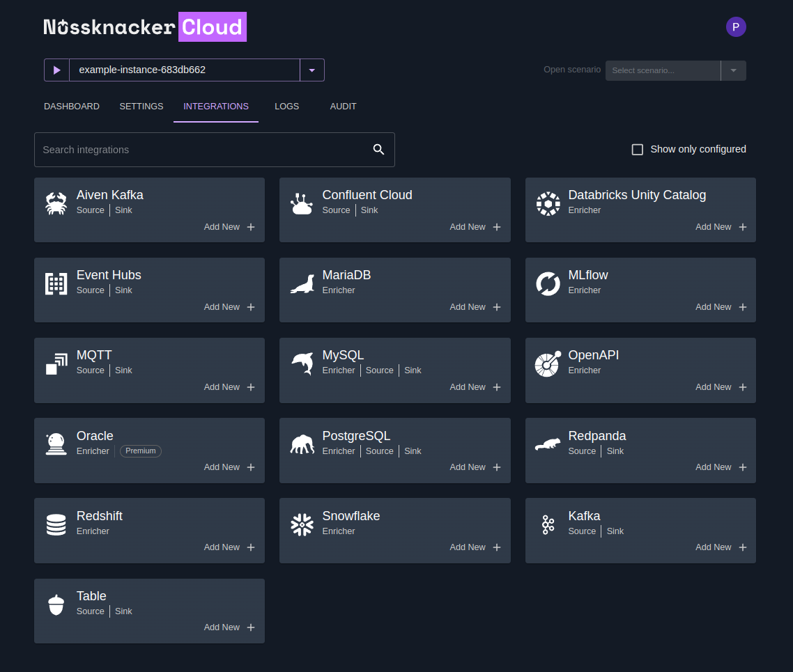Image resolution: width=793 pixels, height=672 pixels.
Task: Click the Confluent Cloud icon
Action: coord(302,203)
